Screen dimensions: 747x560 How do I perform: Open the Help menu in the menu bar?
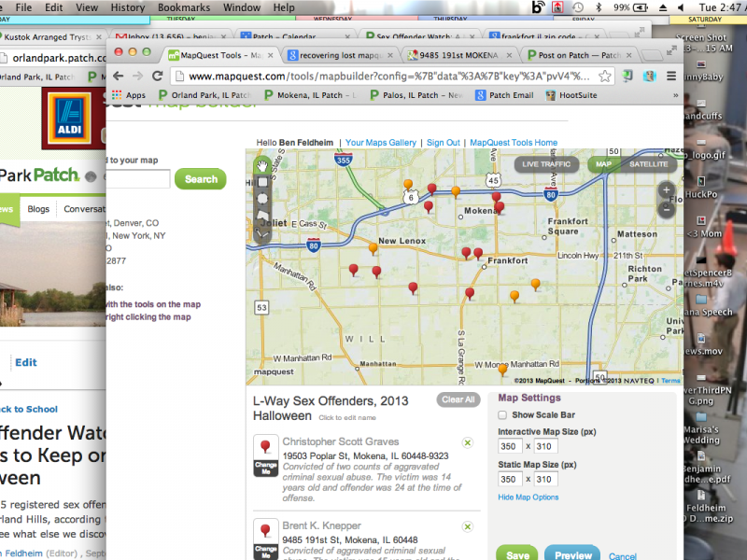tap(284, 7)
